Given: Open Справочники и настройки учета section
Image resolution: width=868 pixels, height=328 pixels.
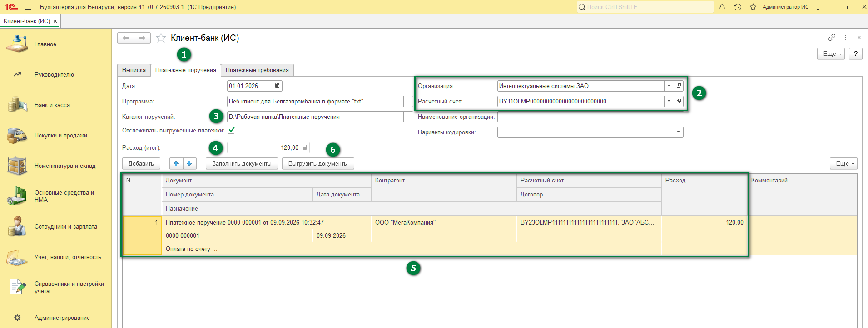Looking at the screenshot, I should pos(55,287).
